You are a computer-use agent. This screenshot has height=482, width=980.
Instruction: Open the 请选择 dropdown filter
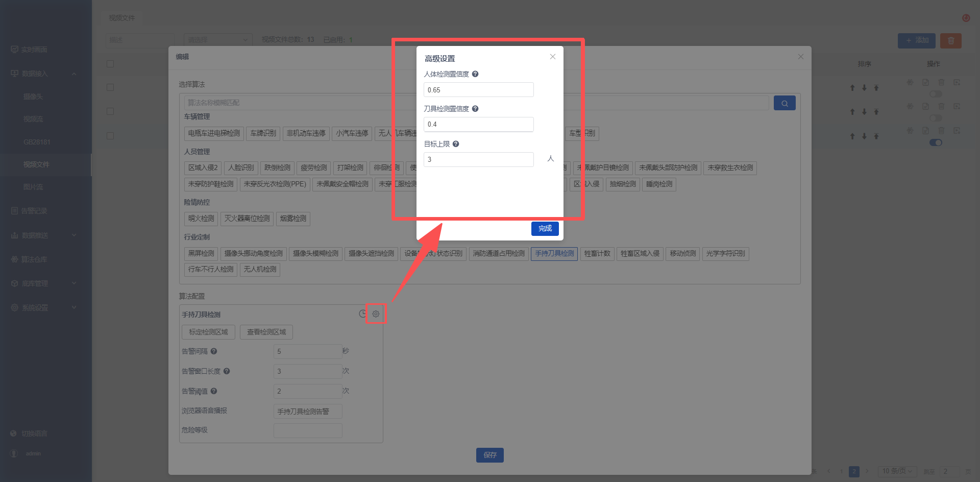click(218, 40)
